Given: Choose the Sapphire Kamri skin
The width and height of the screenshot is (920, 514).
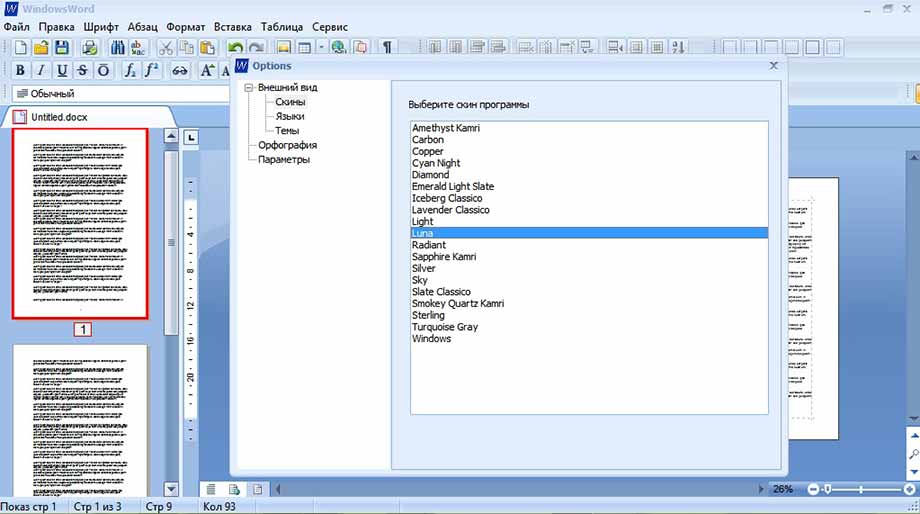Looking at the screenshot, I should click(x=589, y=256).
